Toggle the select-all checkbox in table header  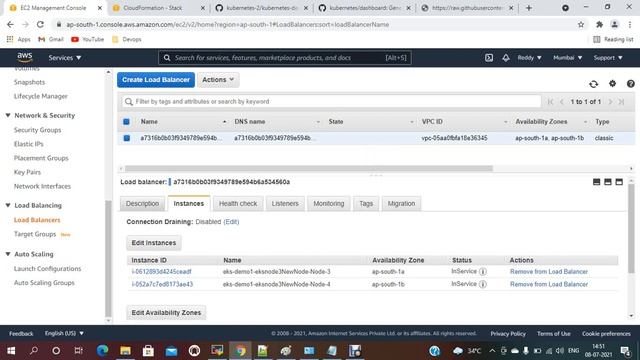(127, 122)
